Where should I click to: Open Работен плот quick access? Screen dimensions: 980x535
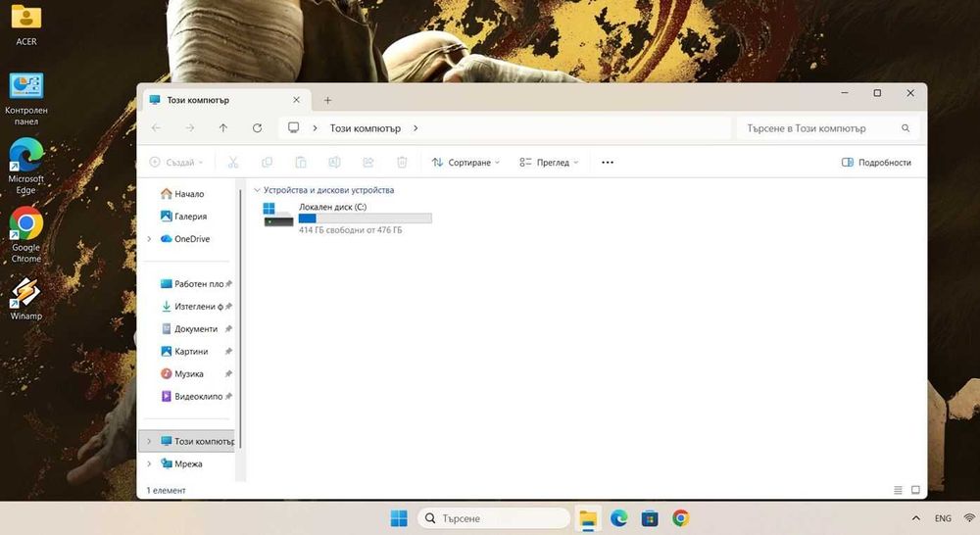coord(192,284)
